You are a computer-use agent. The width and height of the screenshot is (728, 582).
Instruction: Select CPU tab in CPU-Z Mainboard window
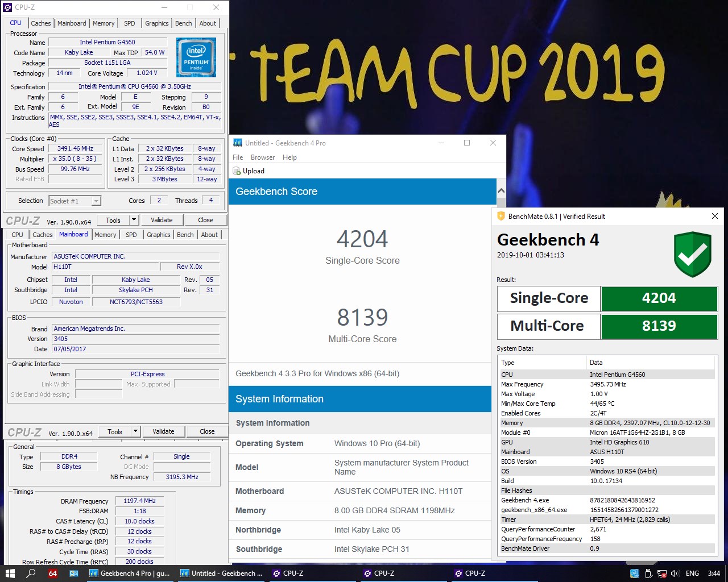coord(18,235)
